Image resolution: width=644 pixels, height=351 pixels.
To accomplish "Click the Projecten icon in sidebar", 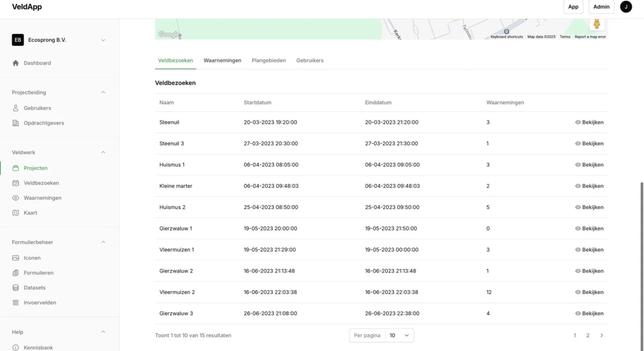I will 16,168.
